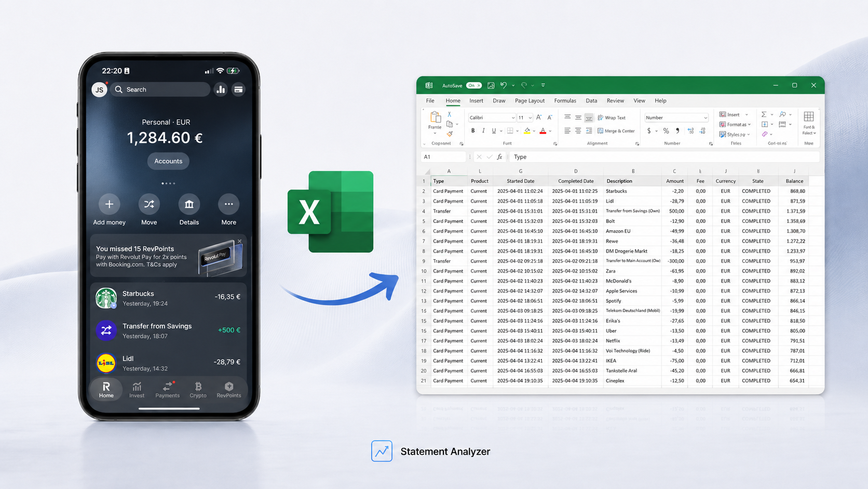Click the Undo icon in Excel title bar

tap(503, 85)
